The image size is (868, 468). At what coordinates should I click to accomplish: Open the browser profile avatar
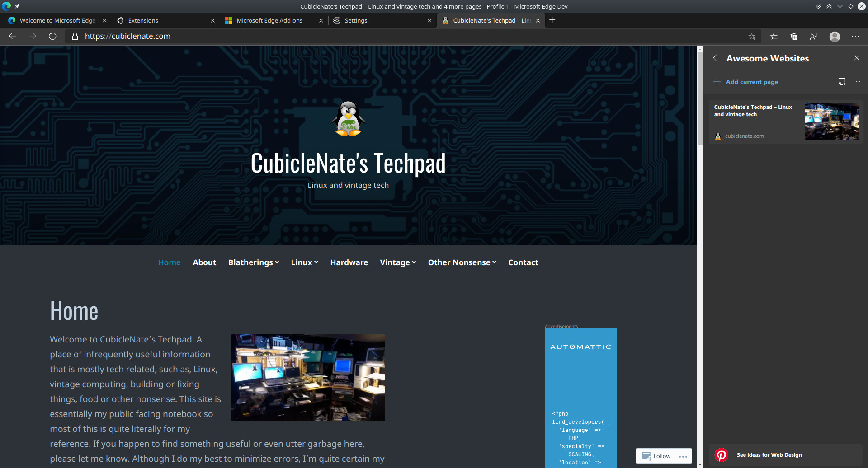[x=835, y=37]
